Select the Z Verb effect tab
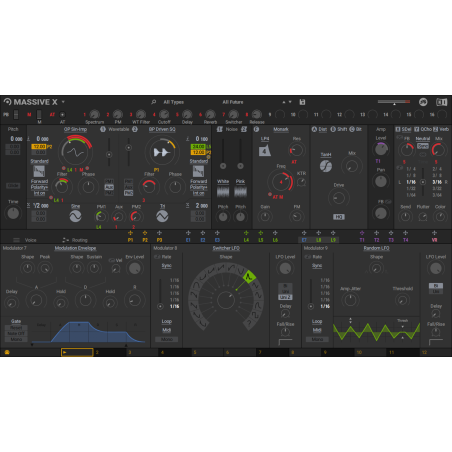The height and width of the screenshot is (452, 452). coord(441,129)
